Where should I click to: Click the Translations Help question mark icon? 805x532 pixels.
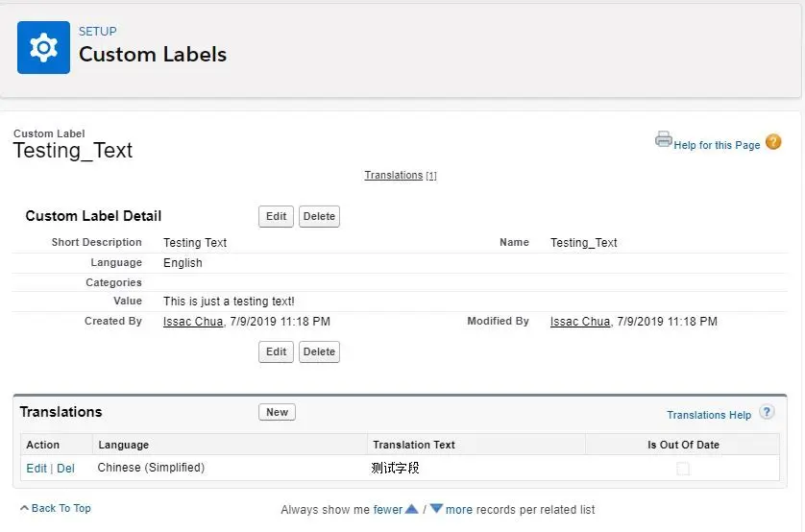click(x=767, y=412)
